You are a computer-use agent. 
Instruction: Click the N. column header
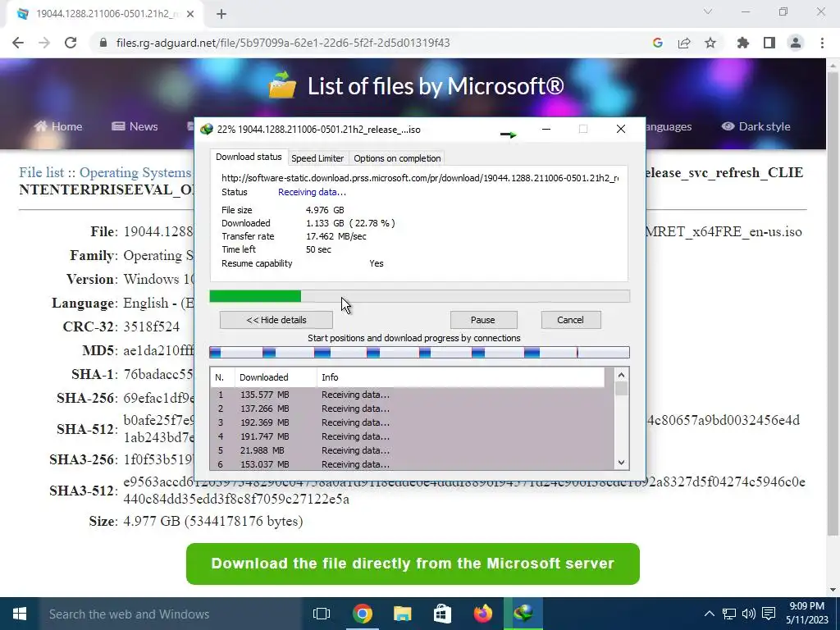(x=222, y=377)
